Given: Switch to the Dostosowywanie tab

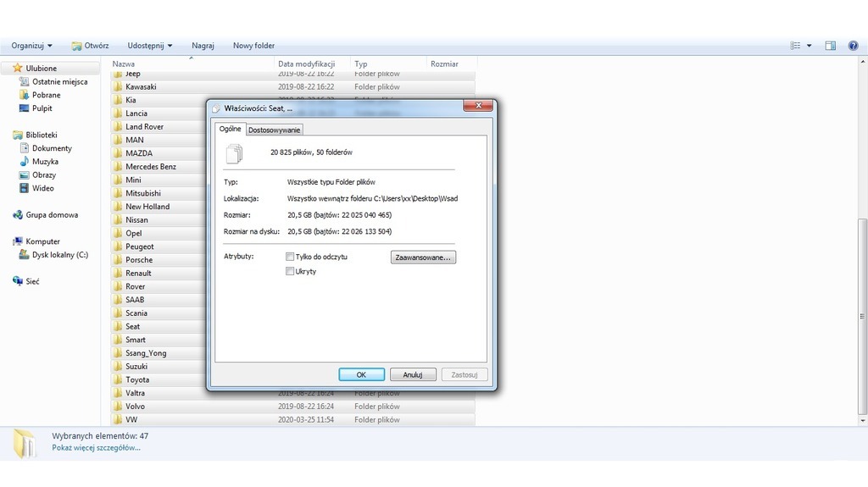Looking at the screenshot, I should [274, 130].
